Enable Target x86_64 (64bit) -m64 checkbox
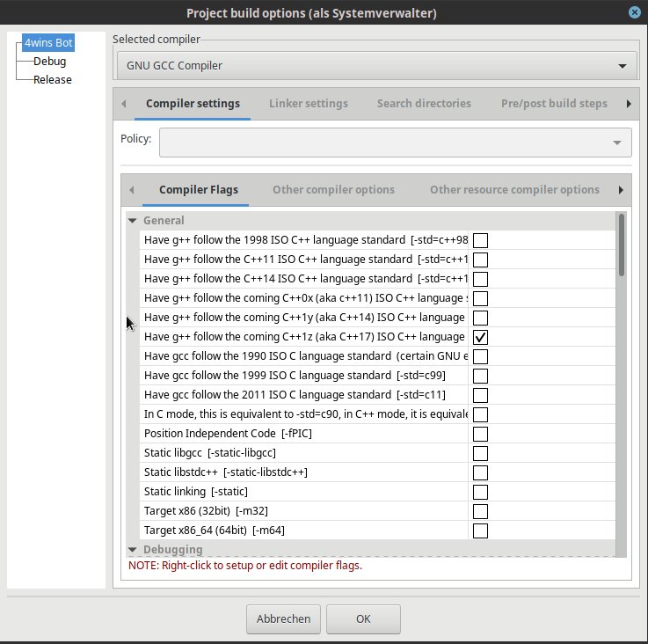Viewport: 648px width, 644px height. pos(480,531)
